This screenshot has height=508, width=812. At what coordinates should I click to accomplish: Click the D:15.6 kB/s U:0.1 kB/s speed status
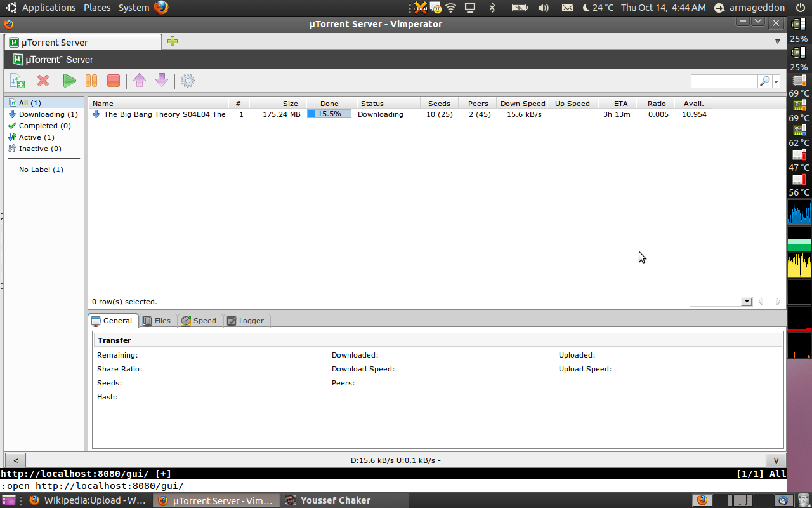pos(396,460)
